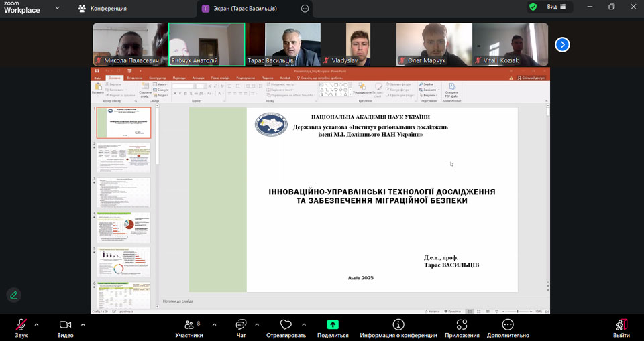Open the Отреагировать reactions menu
Viewport: 644px width, 341px height.
[286, 325]
